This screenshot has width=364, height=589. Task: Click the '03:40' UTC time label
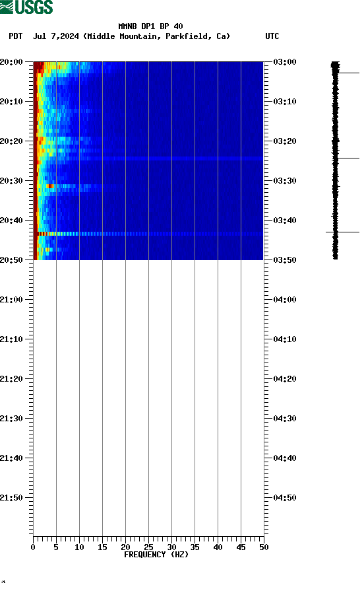point(285,221)
